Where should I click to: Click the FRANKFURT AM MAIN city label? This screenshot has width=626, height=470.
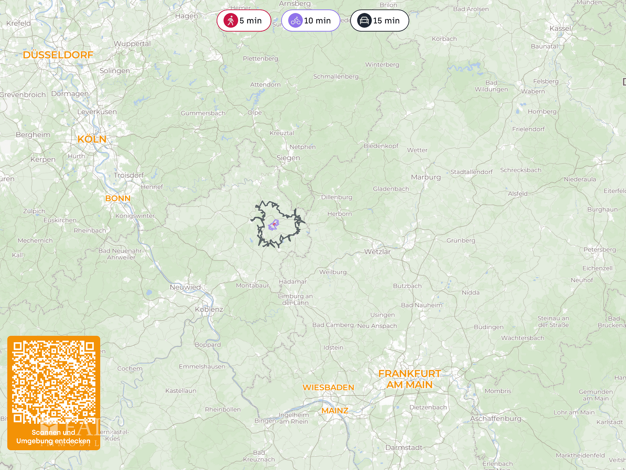[x=410, y=379]
